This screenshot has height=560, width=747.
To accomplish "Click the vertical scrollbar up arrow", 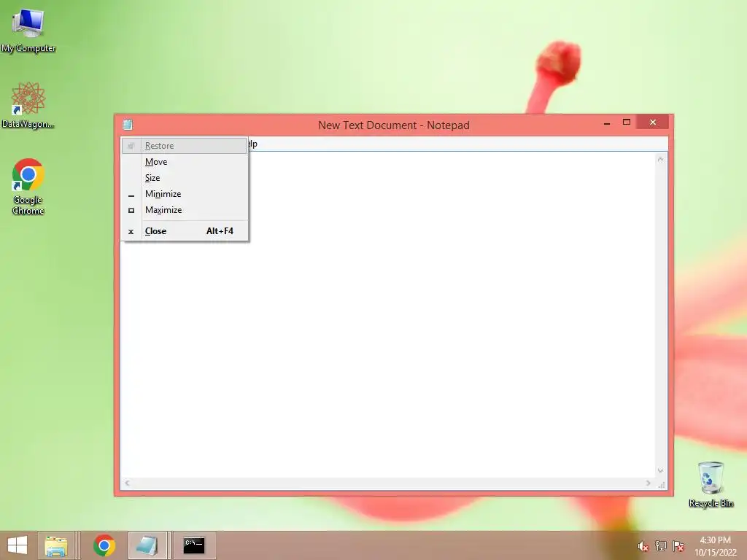I will (660, 160).
